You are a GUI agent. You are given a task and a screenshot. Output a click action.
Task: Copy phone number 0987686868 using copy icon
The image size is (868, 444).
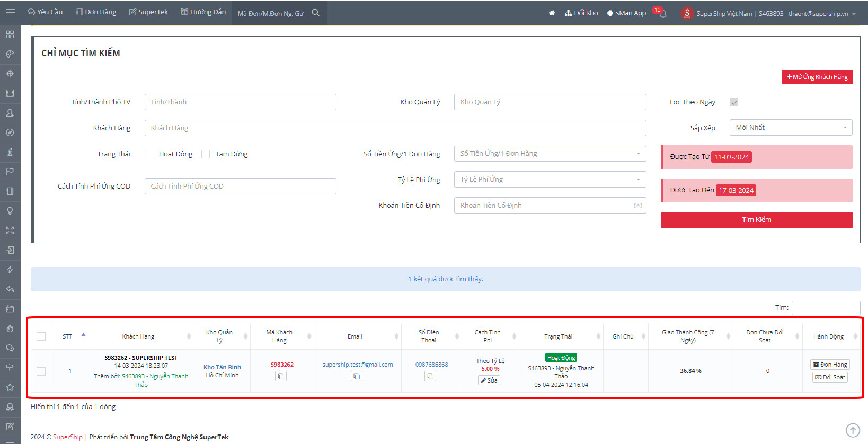(x=430, y=376)
